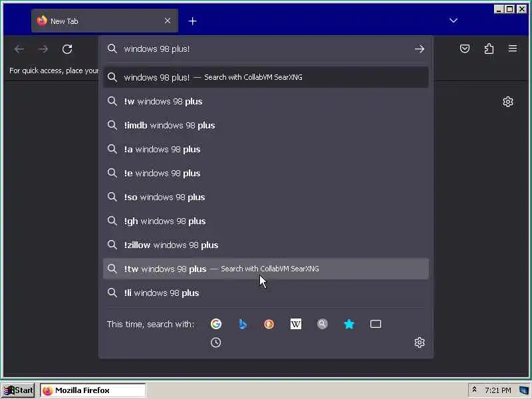
Task: Open New Tab page personalize gear
Action: [507, 102]
